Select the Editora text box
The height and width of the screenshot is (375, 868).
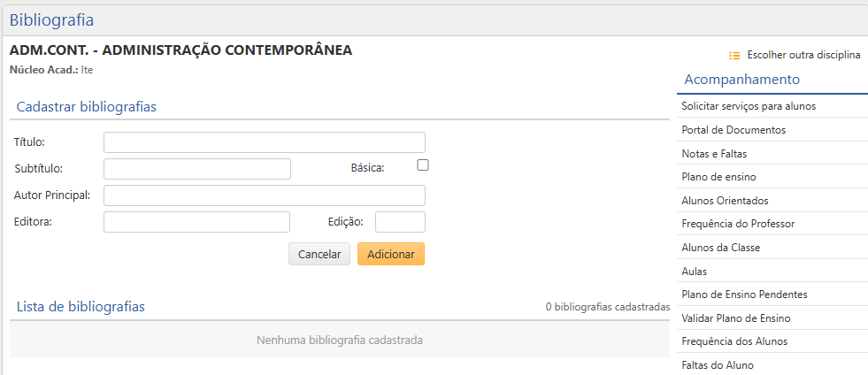[x=196, y=222]
